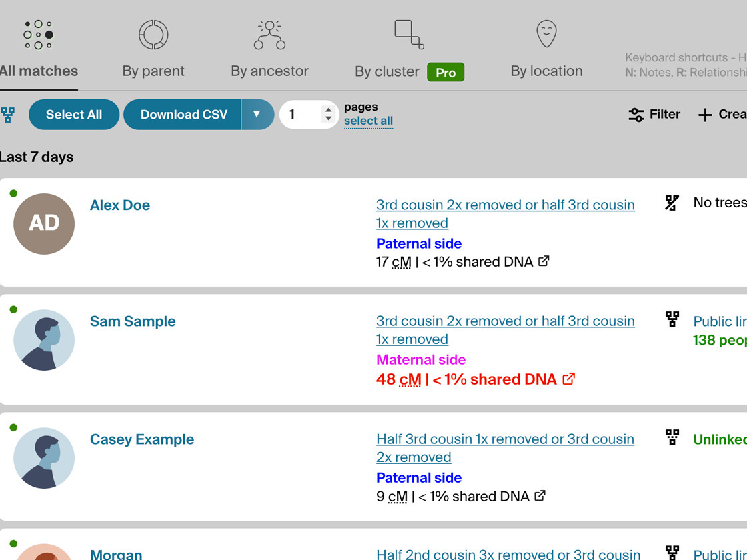Image resolution: width=747 pixels, height=560 pixels.
Task: Click the 17 cM shared DNA text
Action: 454,262
